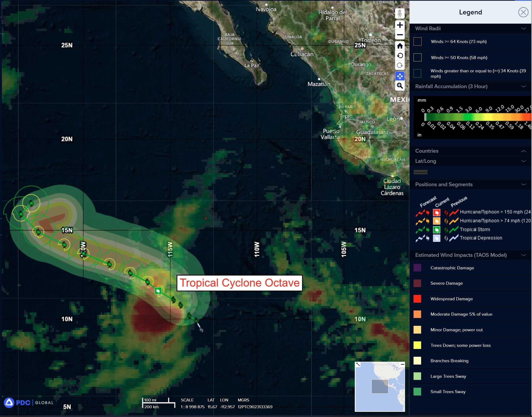Expand the Countries legend section

click(x=523, y=151)
